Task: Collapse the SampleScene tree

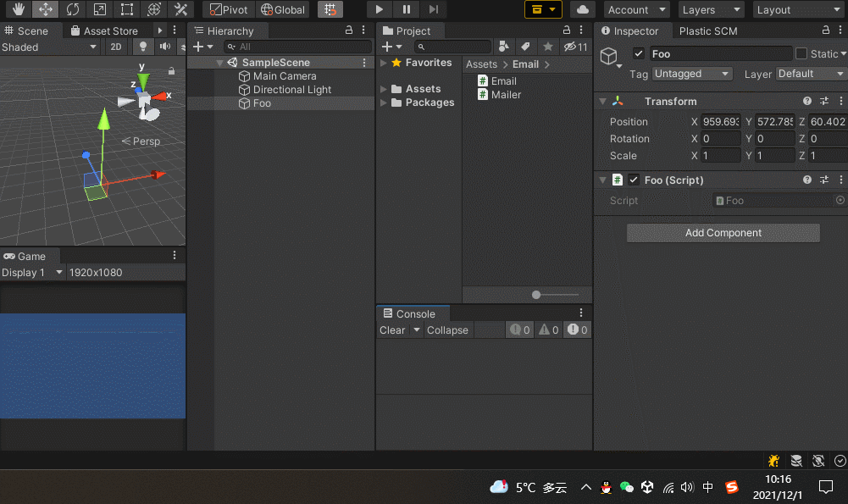Action: (219, 63)
